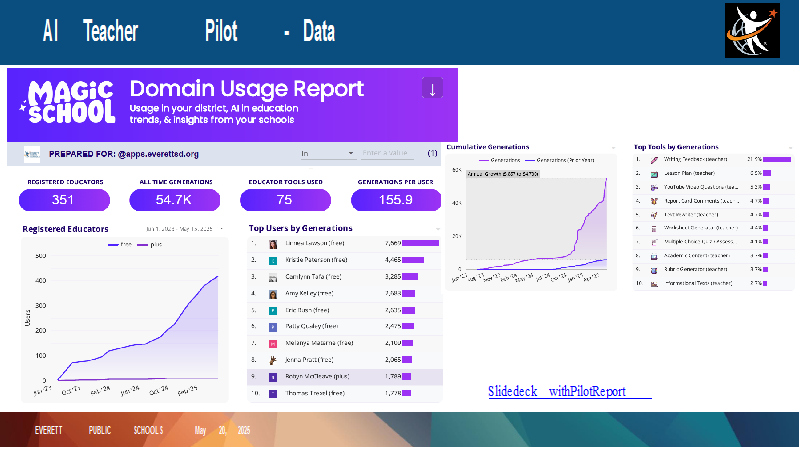The width and height of the screenshot is (800, 450).
Task: Click the 155.9 Generations Per User pill
Action: click(x=396, y=200)
